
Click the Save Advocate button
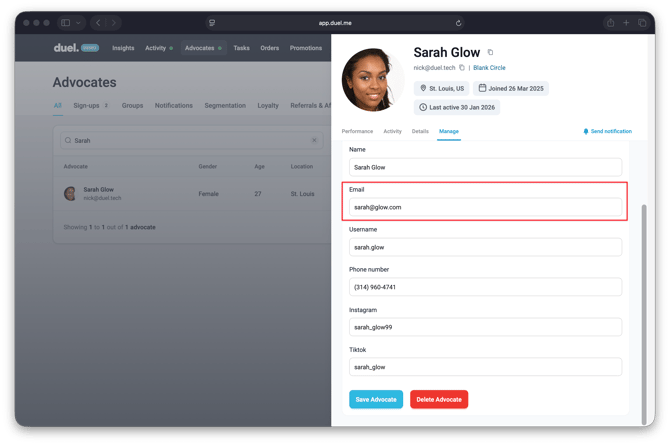[376, 399]
